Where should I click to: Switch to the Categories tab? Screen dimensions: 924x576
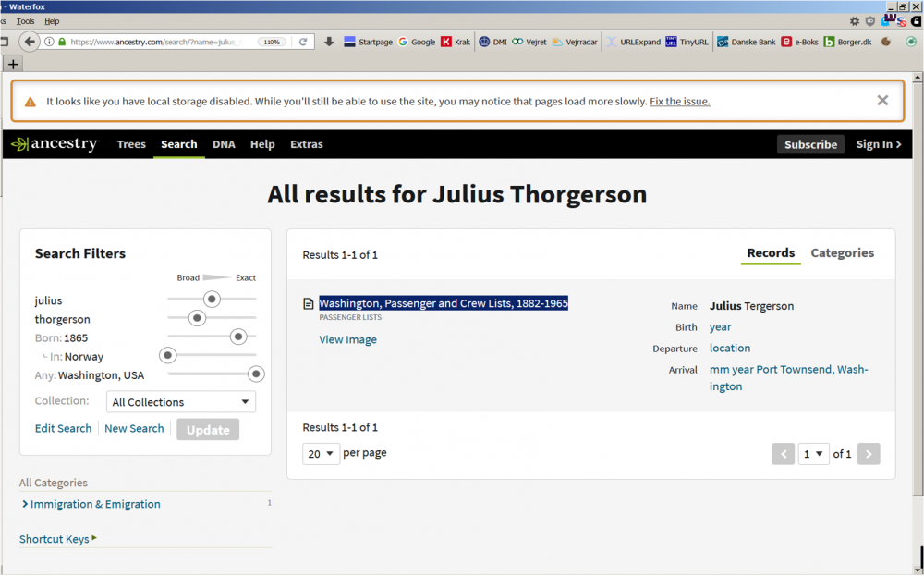click(x=842, y=253)
